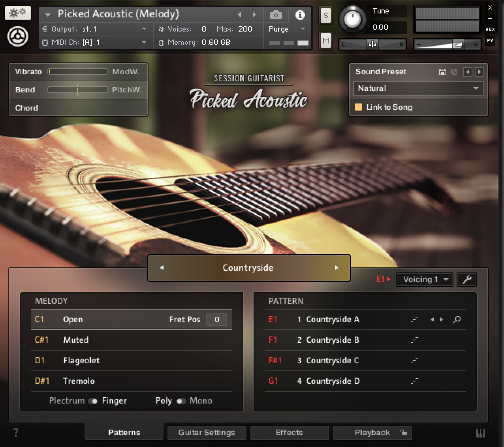The image size is (504, 447).
Task: Go to previous sound preset
Action: click(x=468, y=72)
